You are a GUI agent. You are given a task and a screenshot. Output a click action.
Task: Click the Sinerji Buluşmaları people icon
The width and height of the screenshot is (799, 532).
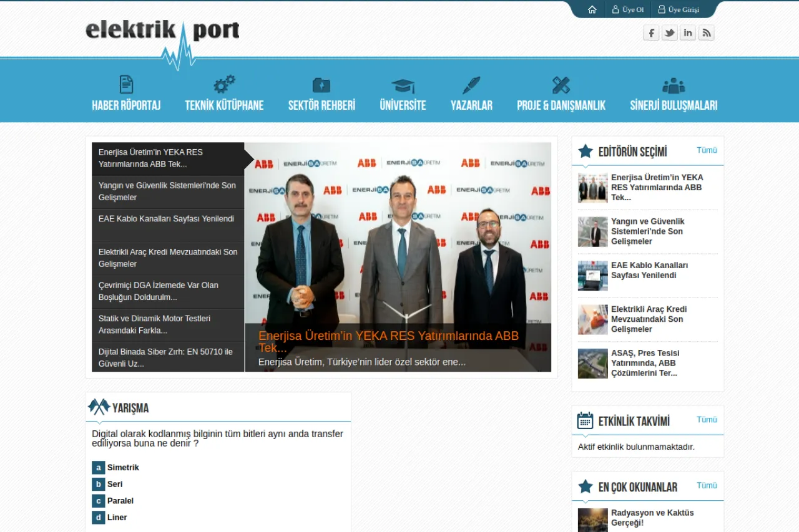coord(674,85)
